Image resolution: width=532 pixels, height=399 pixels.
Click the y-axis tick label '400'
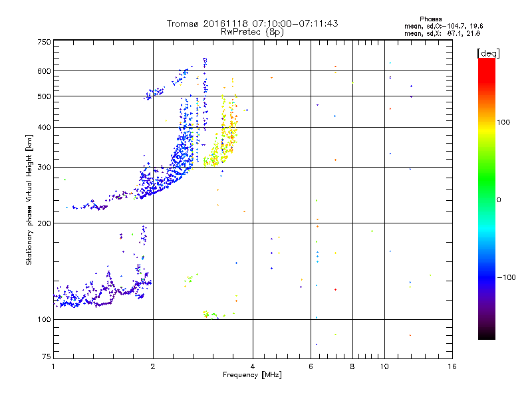[44, 127]
